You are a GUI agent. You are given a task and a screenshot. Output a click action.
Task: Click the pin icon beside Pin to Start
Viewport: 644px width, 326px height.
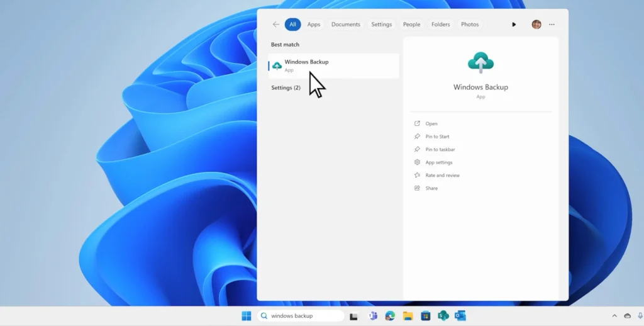[418, 136]
